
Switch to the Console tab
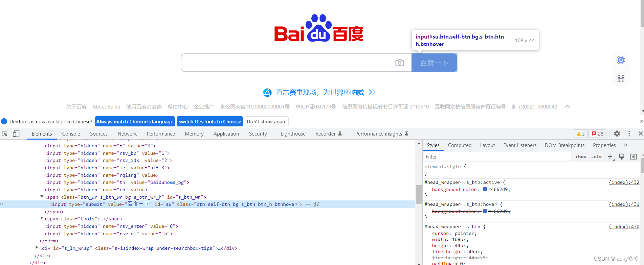pyautogui.click(x=71, y=134)
